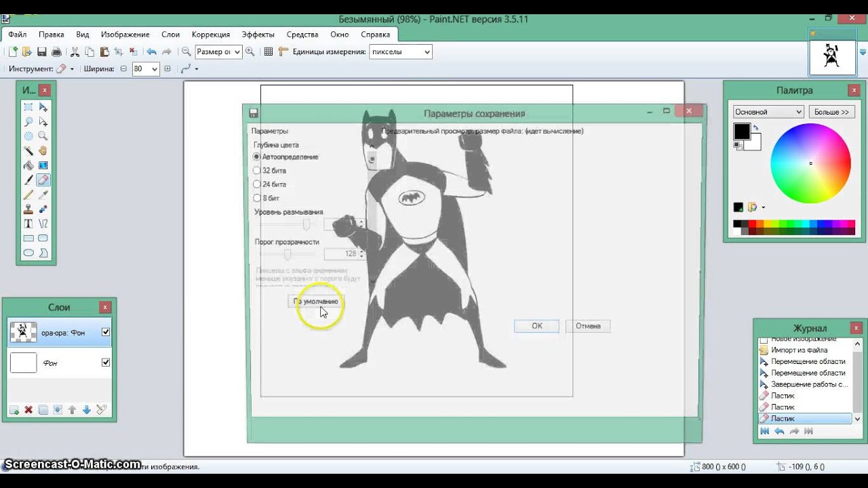Pick the Paintbrush tool

[28, 180]
